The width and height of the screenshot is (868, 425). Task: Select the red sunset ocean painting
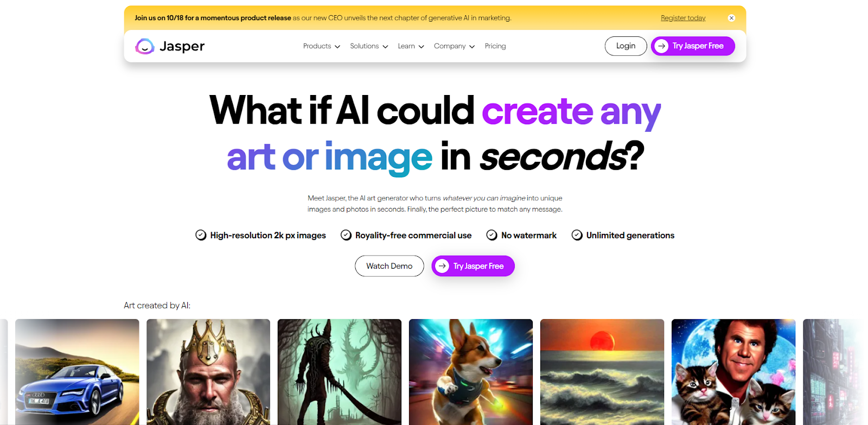point(602,372)
